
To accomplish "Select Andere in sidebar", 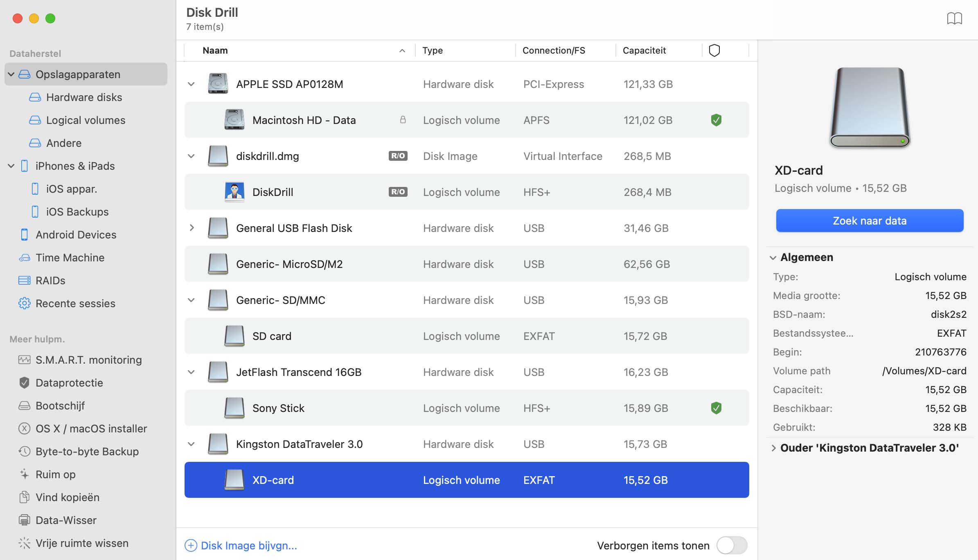I will (64, 143).
